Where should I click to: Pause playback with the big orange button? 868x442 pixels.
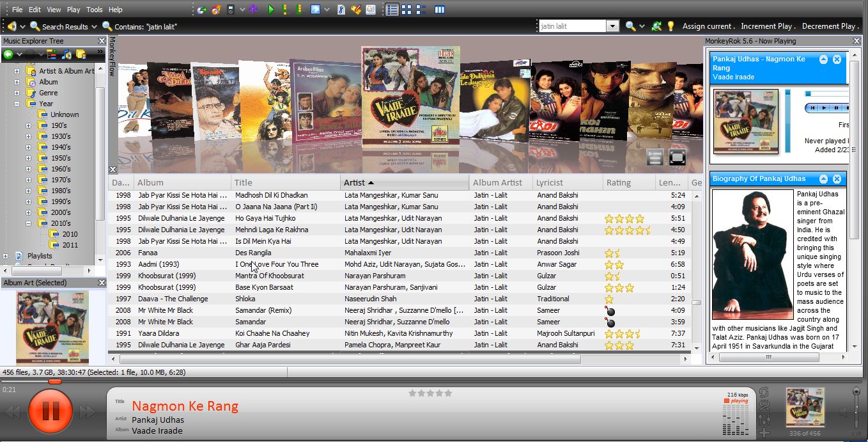[x=50, y=411]
